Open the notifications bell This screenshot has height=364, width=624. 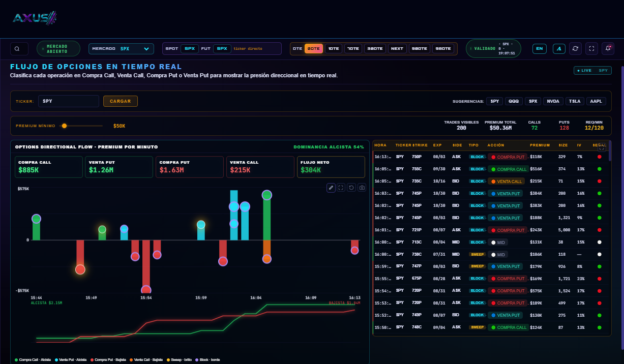[x=608, y=48]
